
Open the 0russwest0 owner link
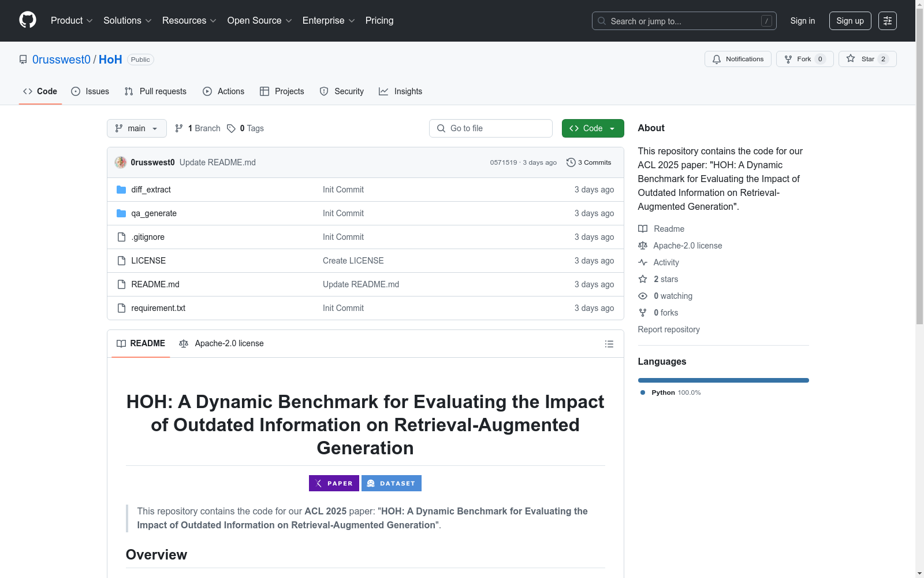61,60
